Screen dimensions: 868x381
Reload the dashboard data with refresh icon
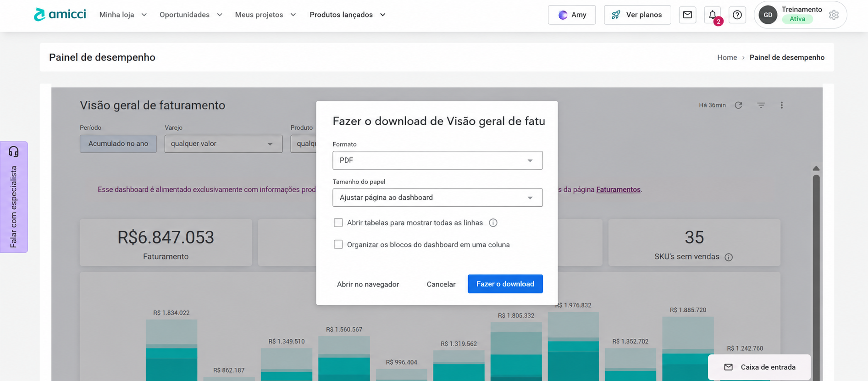coord(738,105)
